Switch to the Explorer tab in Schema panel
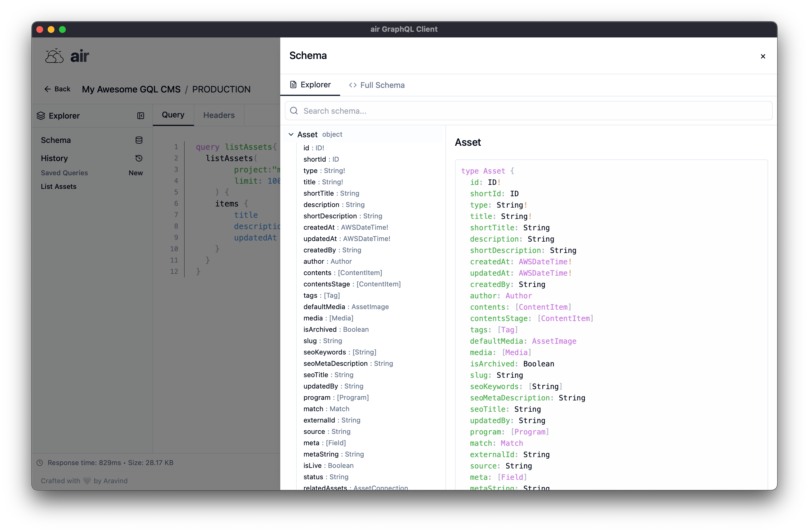Image resolution: width=809 pixels, height=532 pixels. [x=315, y=85]
